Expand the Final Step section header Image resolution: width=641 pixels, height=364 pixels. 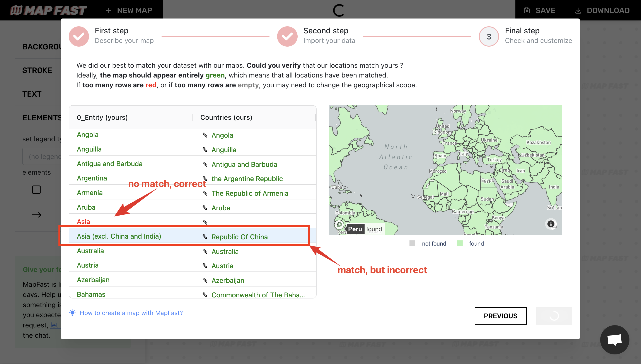(x=523, y=35)
